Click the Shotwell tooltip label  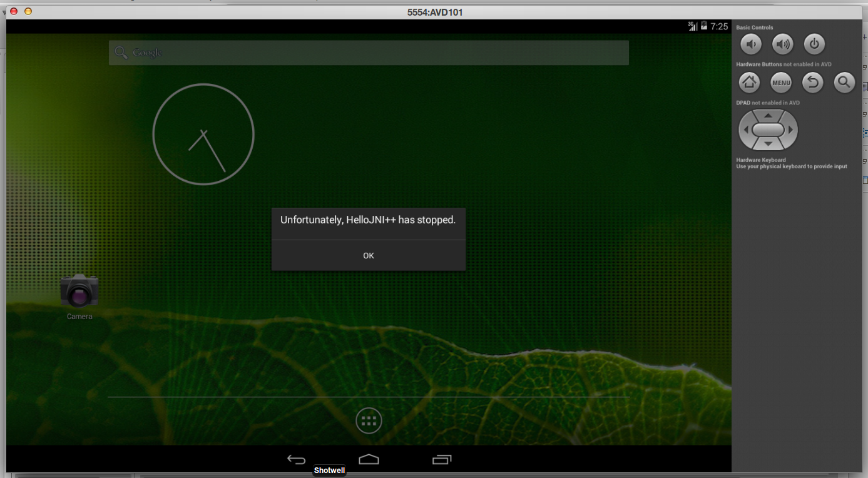point(329,470)
